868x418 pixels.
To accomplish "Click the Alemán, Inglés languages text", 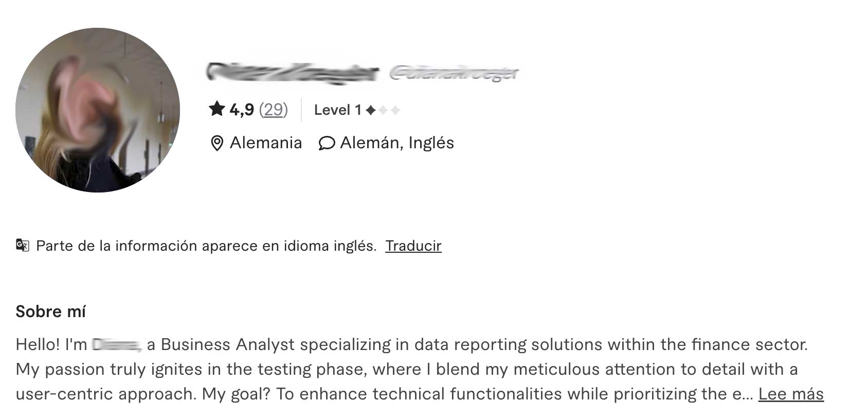I will 397,143.
